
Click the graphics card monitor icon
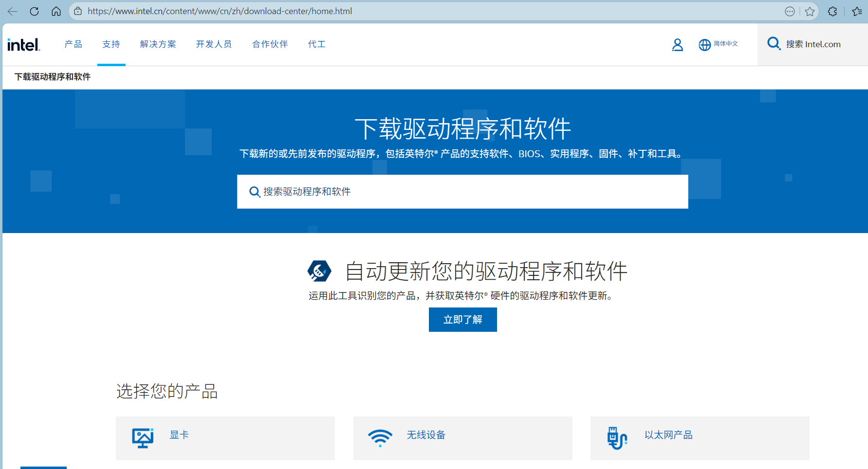(143, 438)
